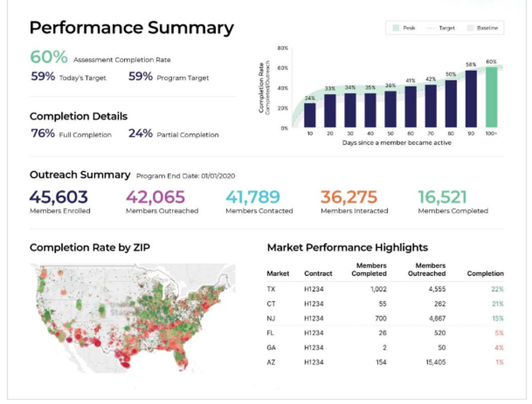Click the chart bar for 50 days
Image resolution: width=532 pixels, height=404 pixels.
[390, 109]
